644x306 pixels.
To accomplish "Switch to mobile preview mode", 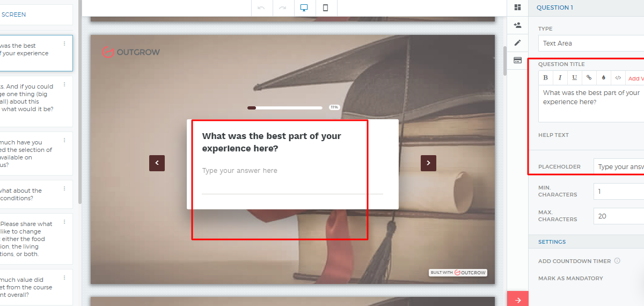I will pyautogui.click(x=326, y=8).
